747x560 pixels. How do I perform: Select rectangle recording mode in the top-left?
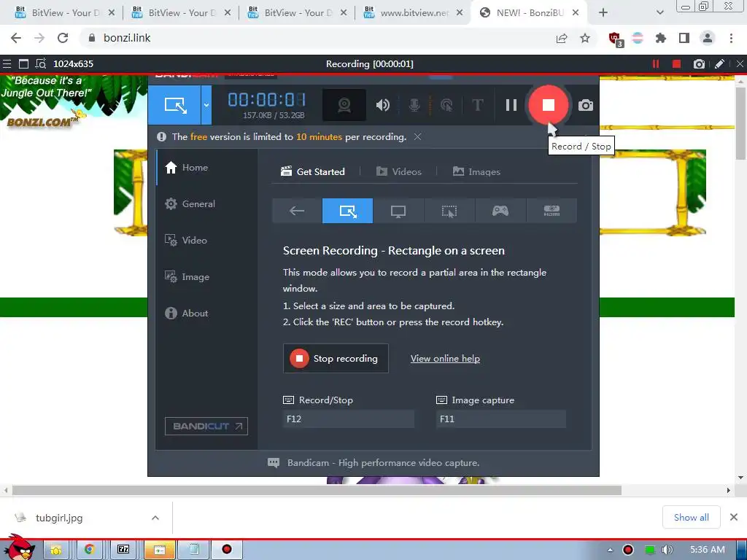[174, 105]
